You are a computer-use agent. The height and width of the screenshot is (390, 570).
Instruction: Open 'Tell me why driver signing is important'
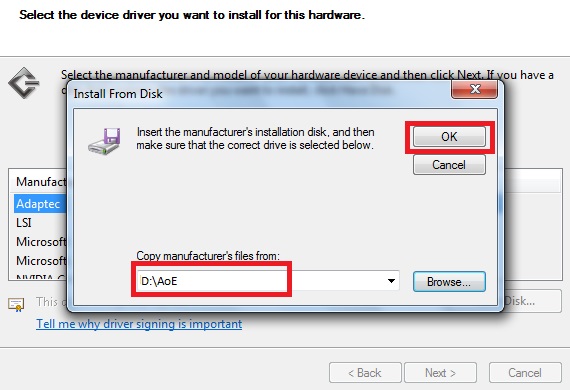point(139,324)
